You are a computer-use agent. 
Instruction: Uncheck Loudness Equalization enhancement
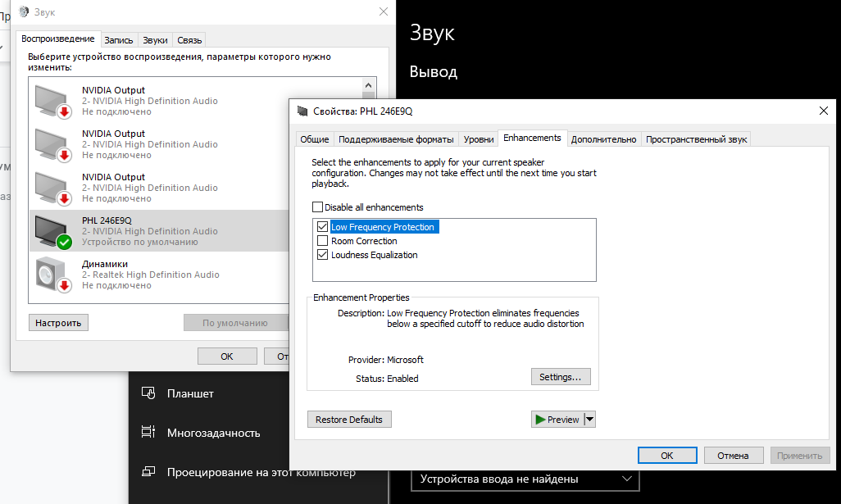(322, 255)
